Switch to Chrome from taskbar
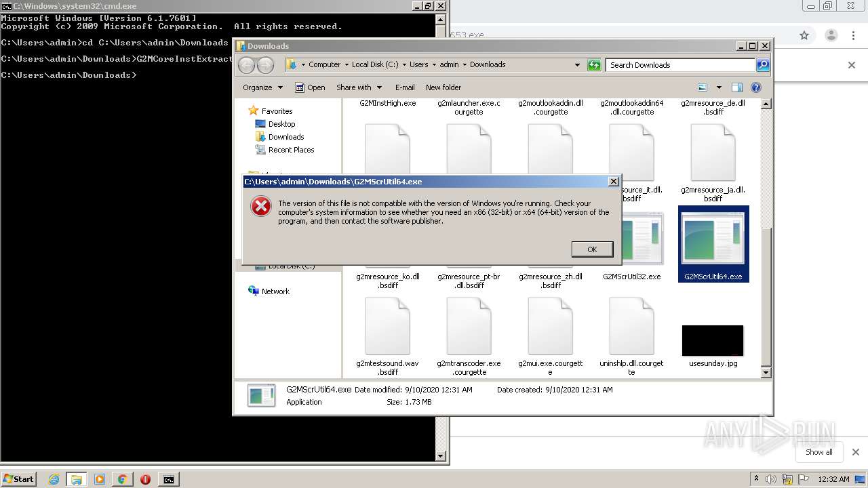The height and width of the screenshot is (488, 868). pyautogui.click(x=122, y=479)
